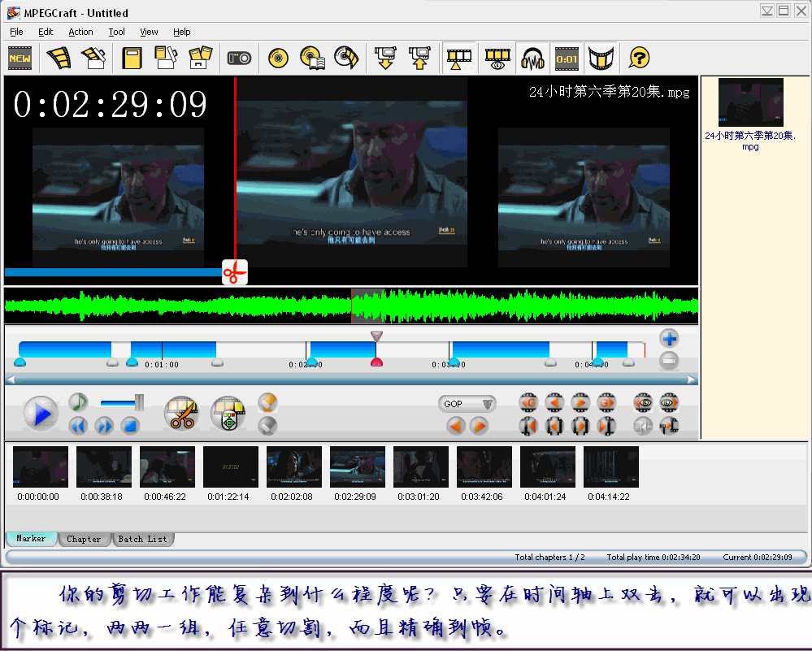This screenshot has height=651, width=812.
Task: Play the video with the blue play button
Action: (x=41, y=414)
